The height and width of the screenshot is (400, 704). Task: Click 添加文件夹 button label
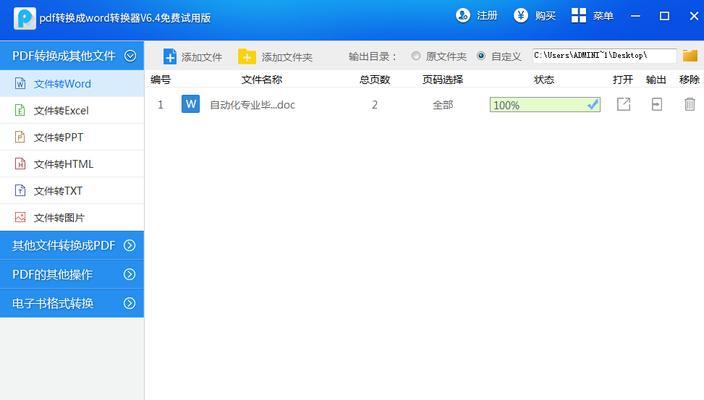(x=287, y=57)
